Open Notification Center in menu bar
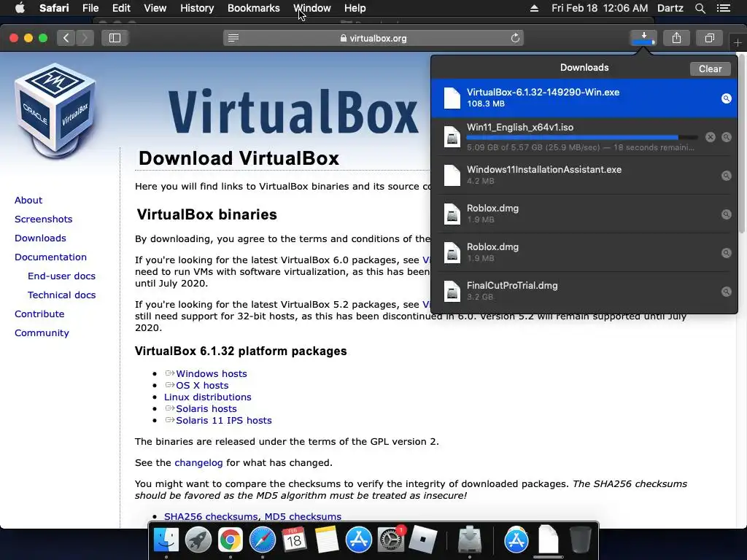This screenshot has height=560, width=747. (723, 8)
